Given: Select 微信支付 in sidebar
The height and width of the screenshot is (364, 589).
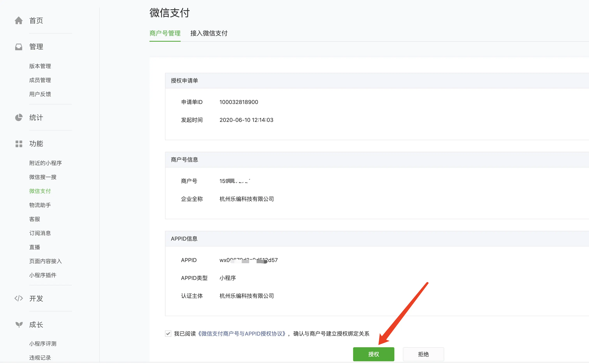Looking at the screenshot, I should [x=40, y=191].
